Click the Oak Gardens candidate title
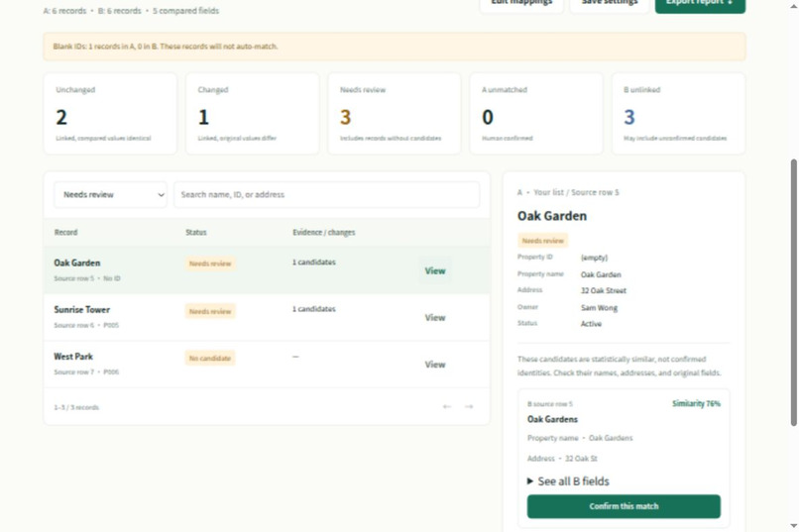This screenshot has height=532, width=799. click(x=552, y=419)
